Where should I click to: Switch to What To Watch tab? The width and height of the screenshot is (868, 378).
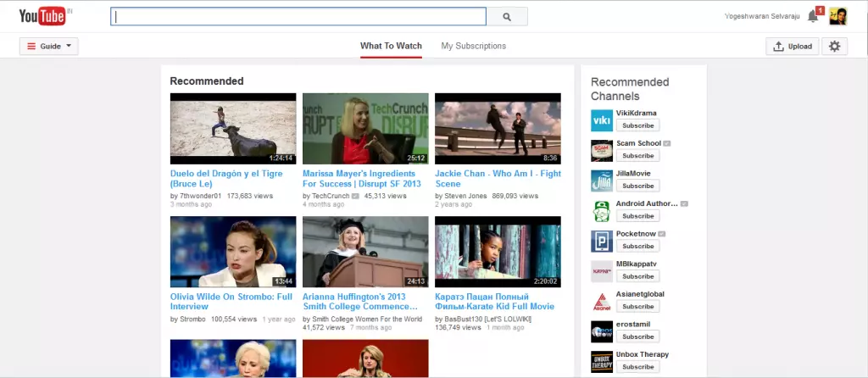(x=391, y=46)
